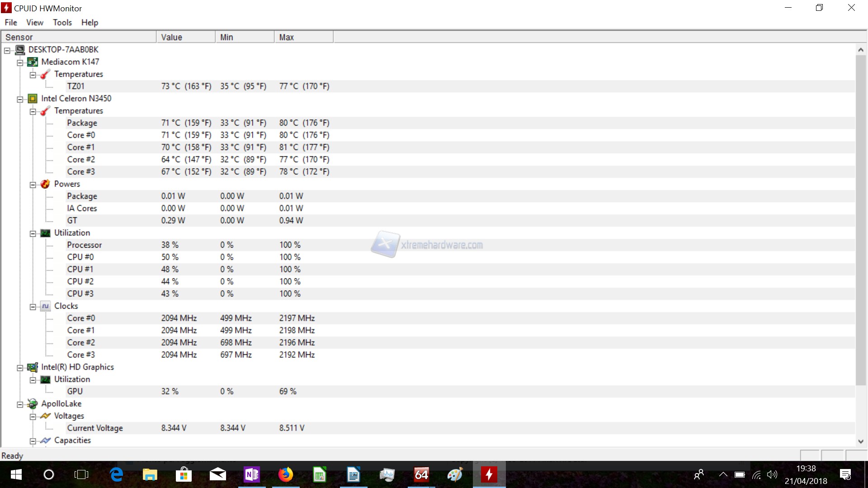The image size is (868, 488).
Task: Collapse the Clocks tree section
Action: pos(33,307)
